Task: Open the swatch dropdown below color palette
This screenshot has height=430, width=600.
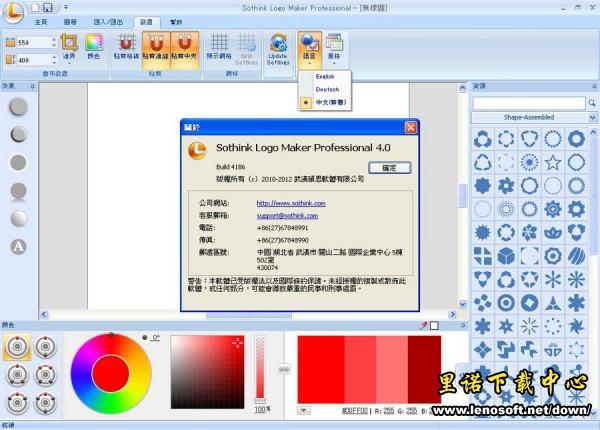Action: tap(304, 411)
